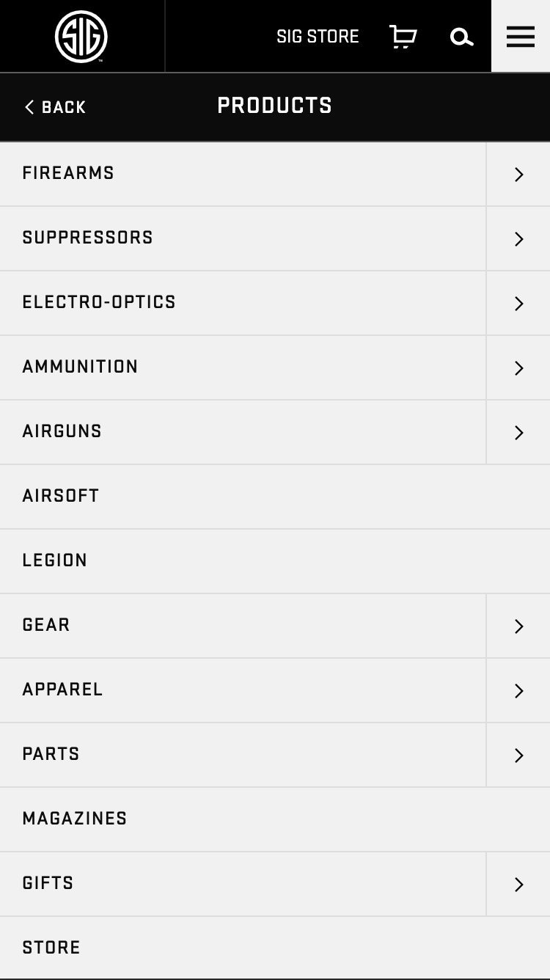Expand the Ammunition submenu arrow

coord(518,368)
